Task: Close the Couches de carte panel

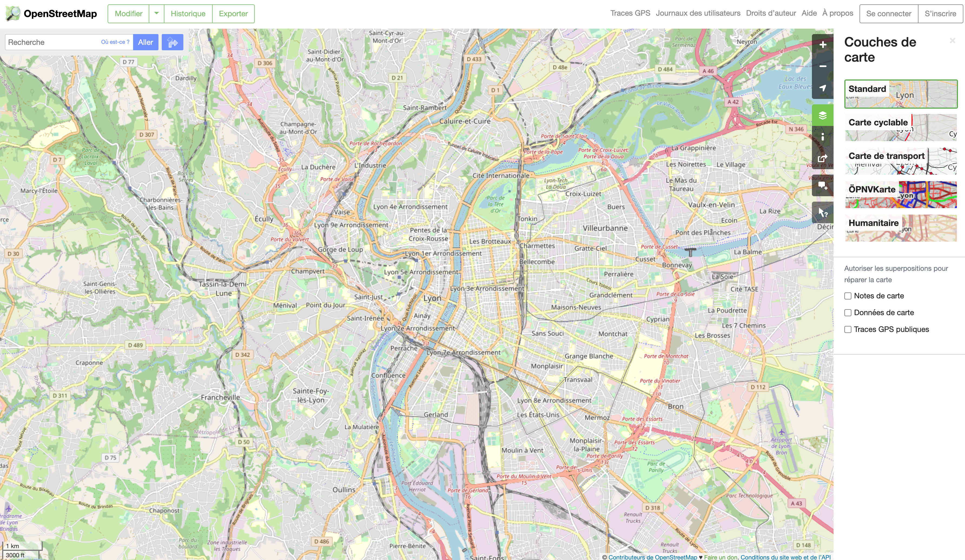Action: pos(952,41)
